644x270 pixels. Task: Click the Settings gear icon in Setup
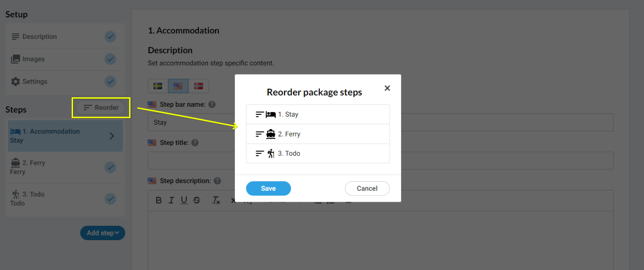pos(16,82)
